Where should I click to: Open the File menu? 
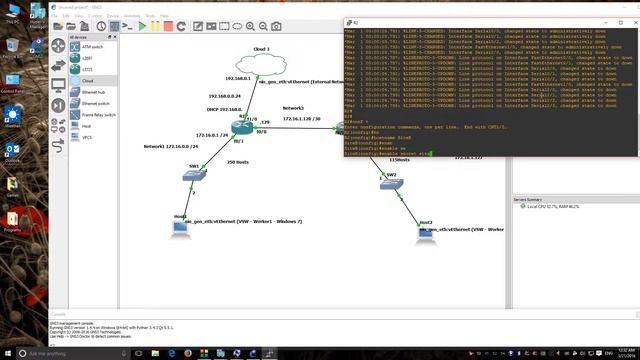(x=54, y=16)
